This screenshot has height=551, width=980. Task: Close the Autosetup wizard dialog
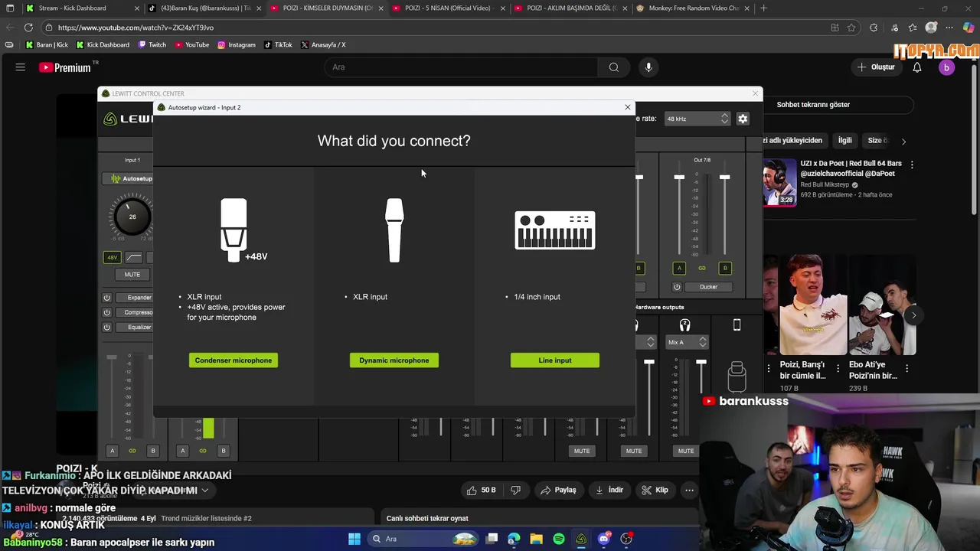tap(628, 107)
